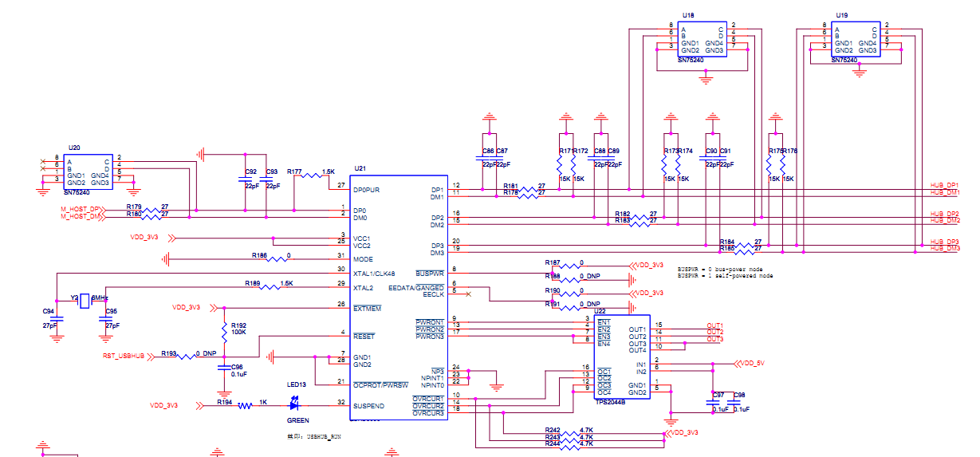980x457 pixels.
Task: Select the U19 component label
Action: [842, 15]
